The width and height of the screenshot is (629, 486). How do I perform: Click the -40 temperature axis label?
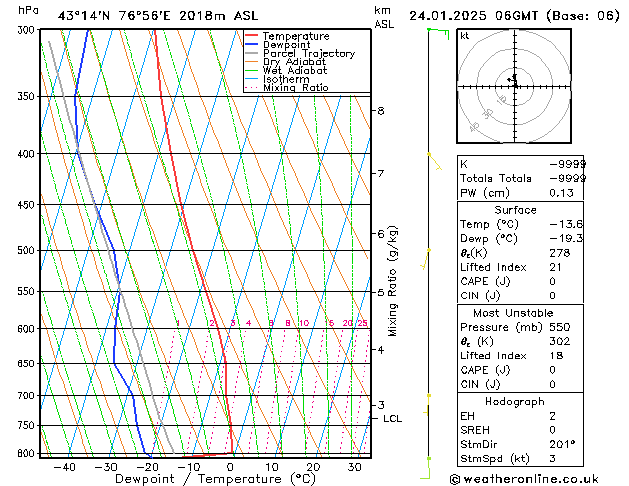coord(64,467)
